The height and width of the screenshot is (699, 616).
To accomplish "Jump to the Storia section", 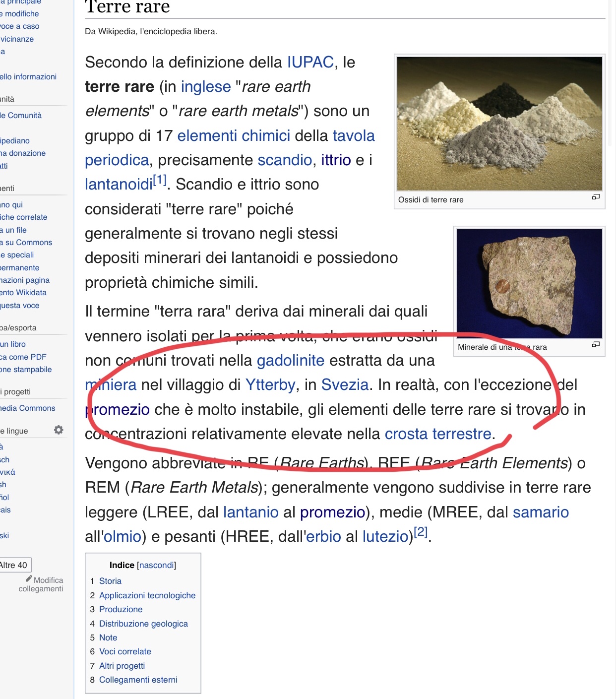I will 110,581.
